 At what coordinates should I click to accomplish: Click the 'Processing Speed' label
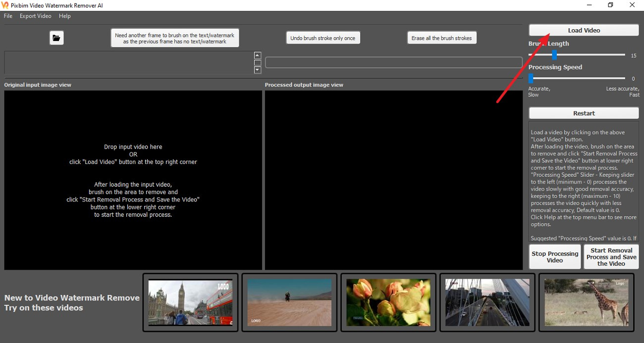tap(555, 67)
